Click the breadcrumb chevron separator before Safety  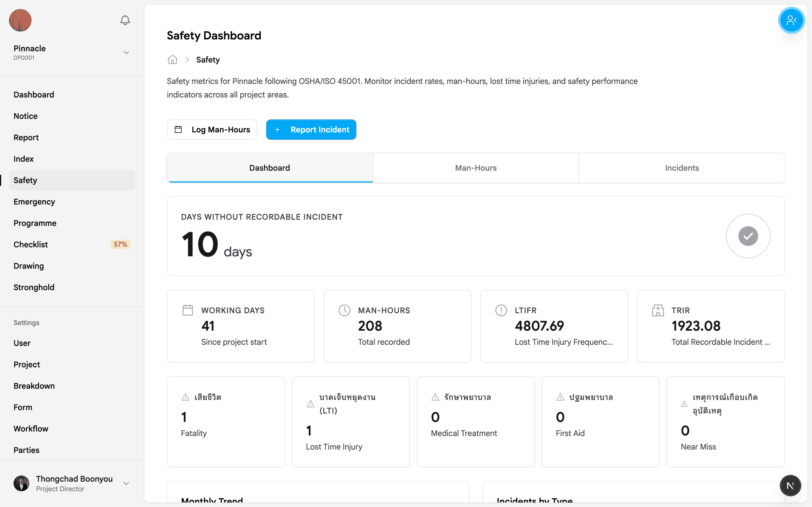tap(187, 60)
